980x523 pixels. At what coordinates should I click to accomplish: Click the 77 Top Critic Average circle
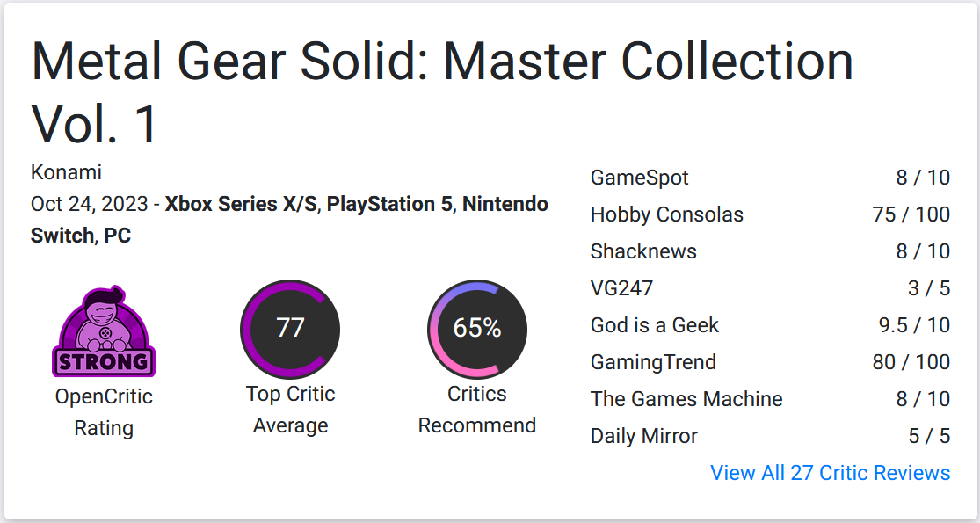coord(290,329)
